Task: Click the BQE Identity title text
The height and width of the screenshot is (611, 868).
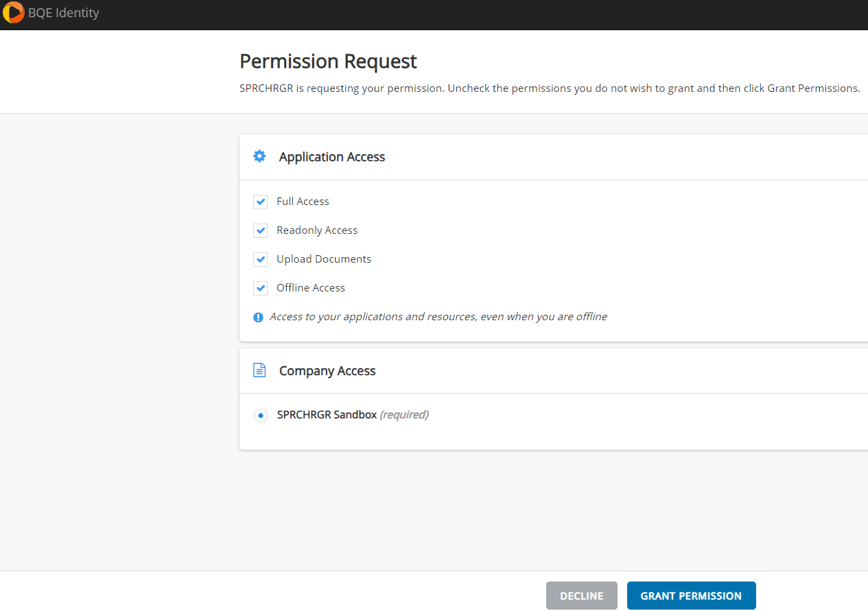Action: pyautogui.click(x=64, y=13)
